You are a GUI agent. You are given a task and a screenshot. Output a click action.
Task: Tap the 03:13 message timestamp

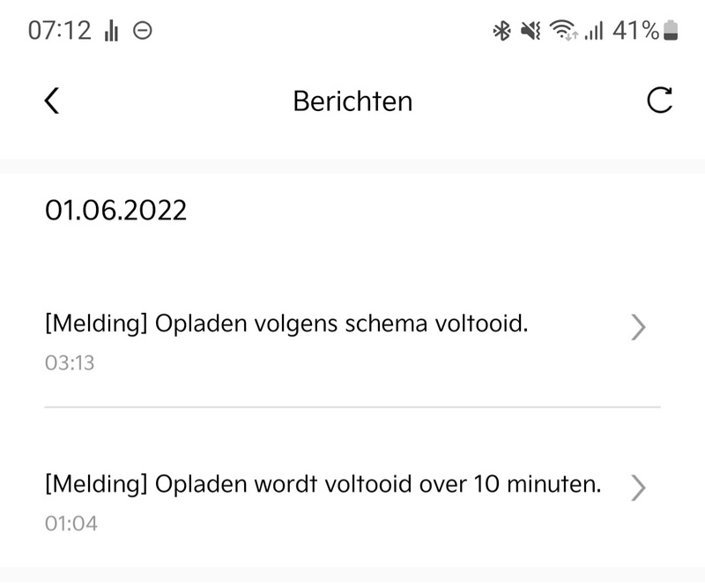[x=69, y=363]
